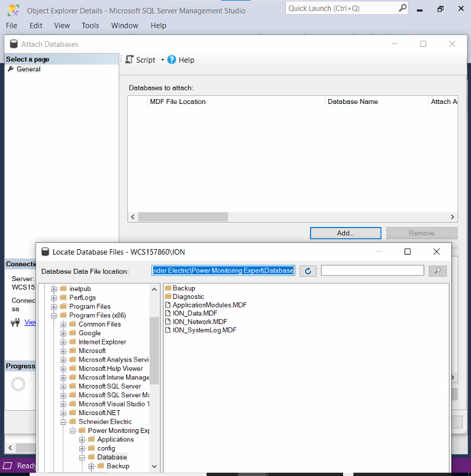This screenshot has height=476, width=471.
Task: Select the General page
Action: click(28, 69)
